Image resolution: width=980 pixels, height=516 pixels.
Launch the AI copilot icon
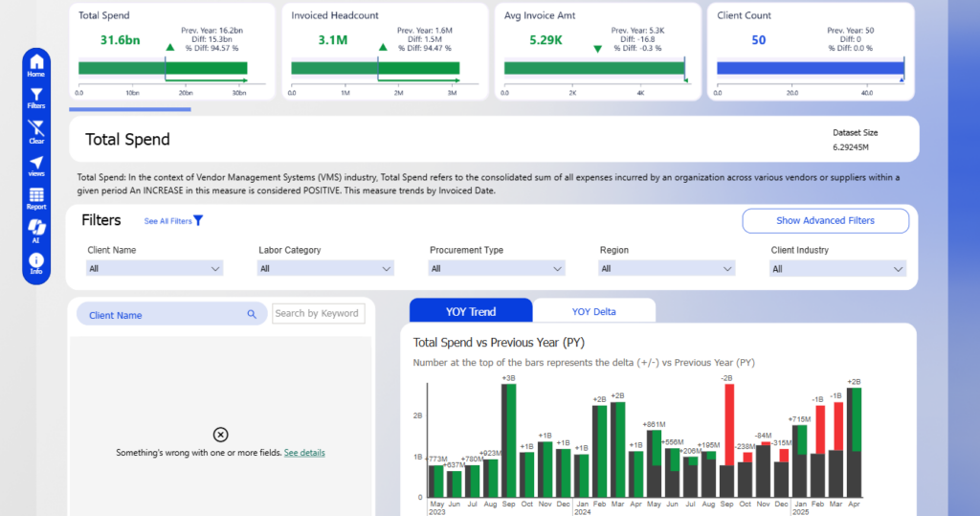36,229
